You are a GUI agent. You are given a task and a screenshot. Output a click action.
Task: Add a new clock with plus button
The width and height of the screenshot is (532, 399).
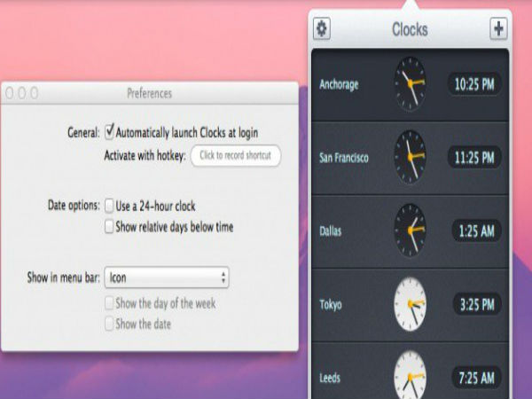498,29
